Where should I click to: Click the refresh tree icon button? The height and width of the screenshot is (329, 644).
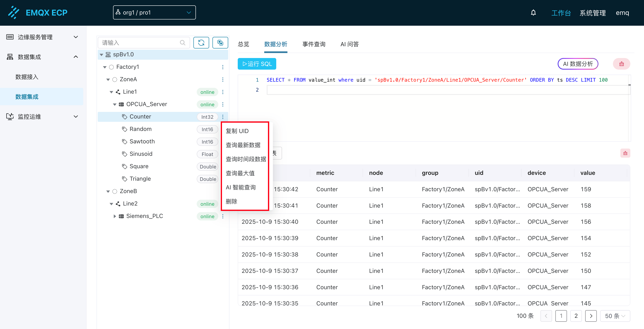[201, 43]
